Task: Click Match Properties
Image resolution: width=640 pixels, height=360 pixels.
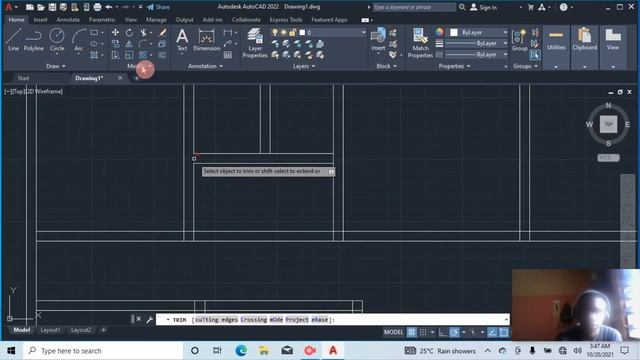Action: (420, 43)
